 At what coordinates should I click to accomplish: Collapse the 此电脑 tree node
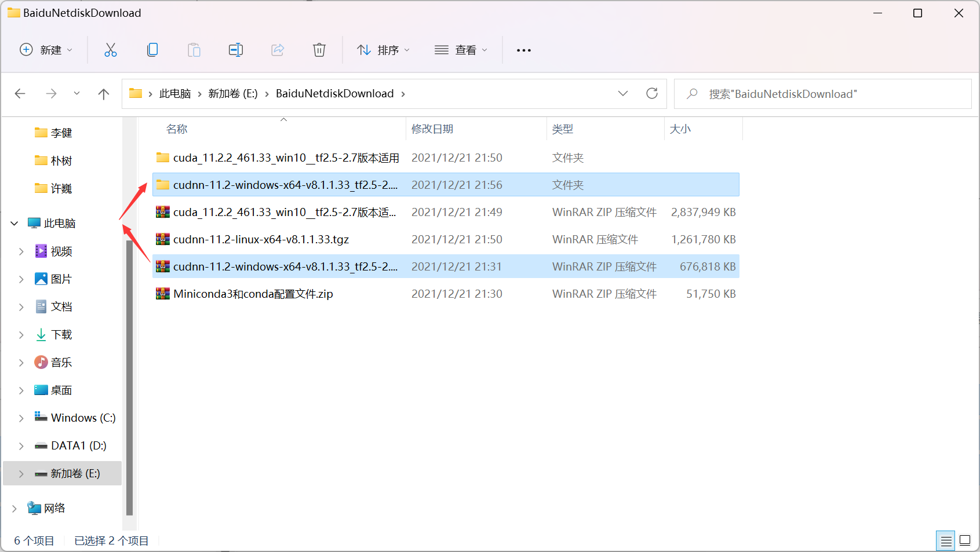point(14,223)
